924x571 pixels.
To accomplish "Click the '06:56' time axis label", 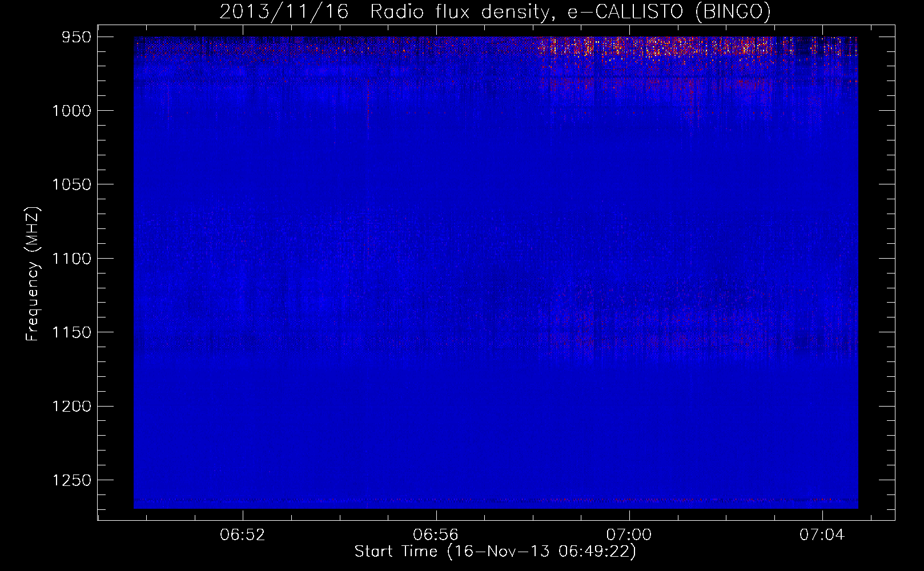I will 436,535.
